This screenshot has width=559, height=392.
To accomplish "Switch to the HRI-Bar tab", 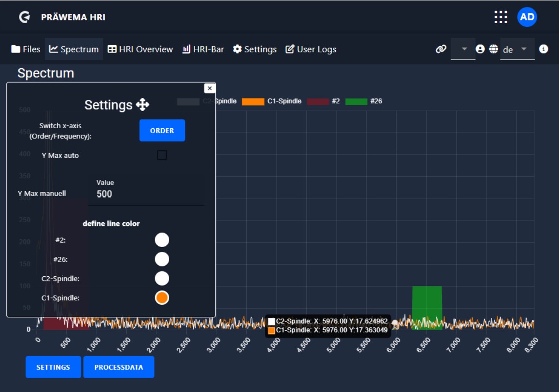I will [203, 49].
